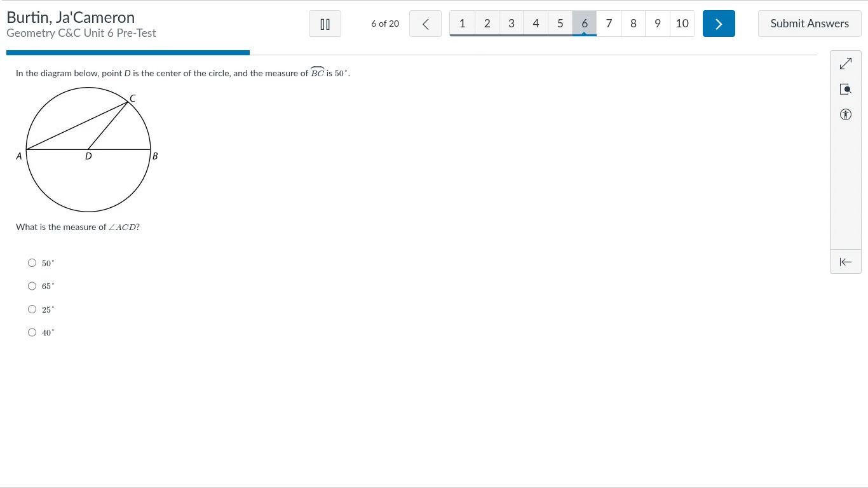Pause the test with the pause icon
868x488 pixels.
325,24
